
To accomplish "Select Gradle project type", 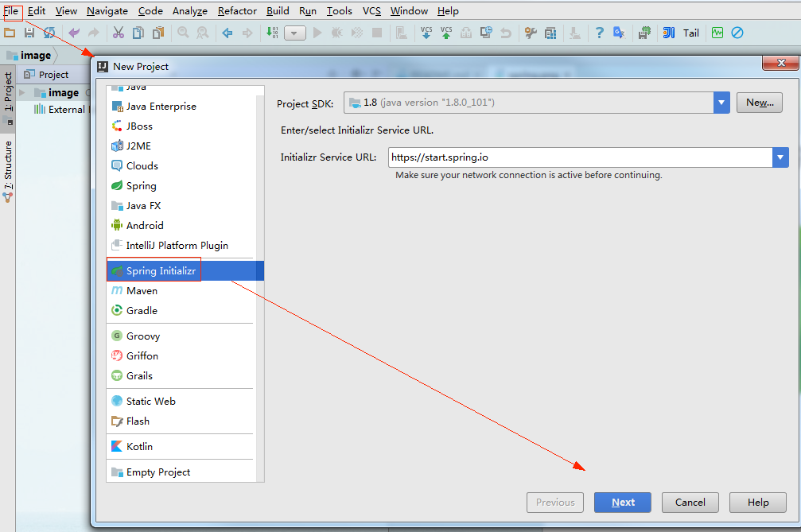I will coord(181,310).
